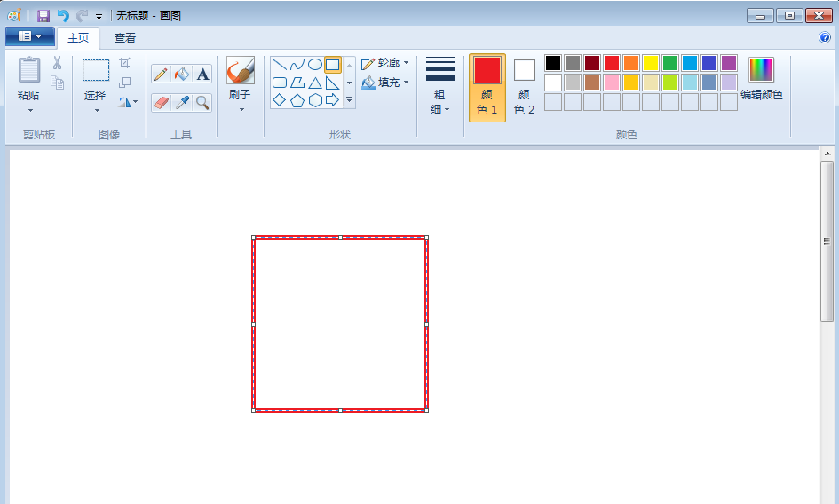
Task: Move shapes gallery down one row
Action: point(350,83)
